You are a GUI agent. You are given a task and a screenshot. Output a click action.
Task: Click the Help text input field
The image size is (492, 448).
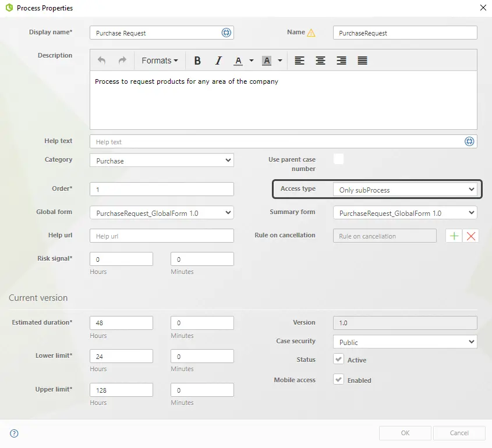click(x=284, y=141)
